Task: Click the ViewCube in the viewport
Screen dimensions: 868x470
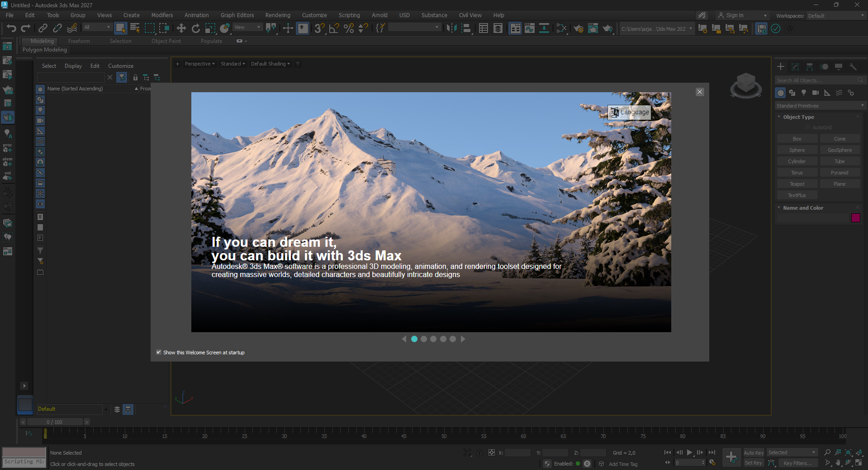Action: pos(746,85)
